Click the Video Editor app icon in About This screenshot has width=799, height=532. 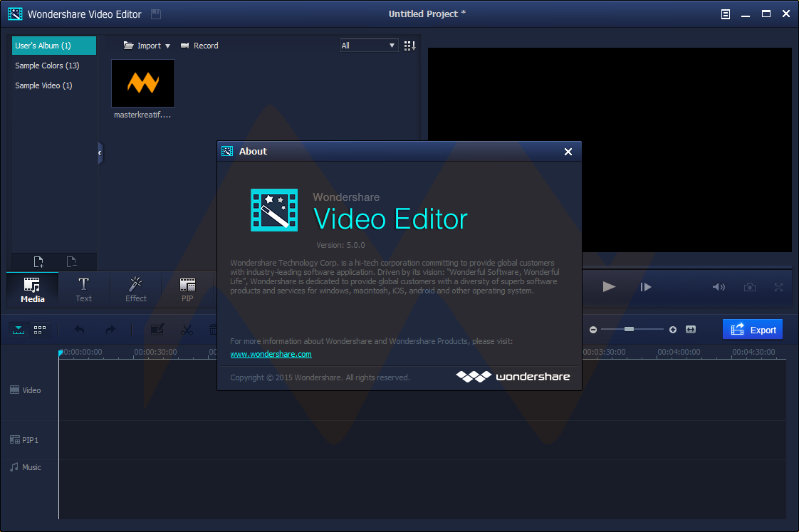(274, 210)
